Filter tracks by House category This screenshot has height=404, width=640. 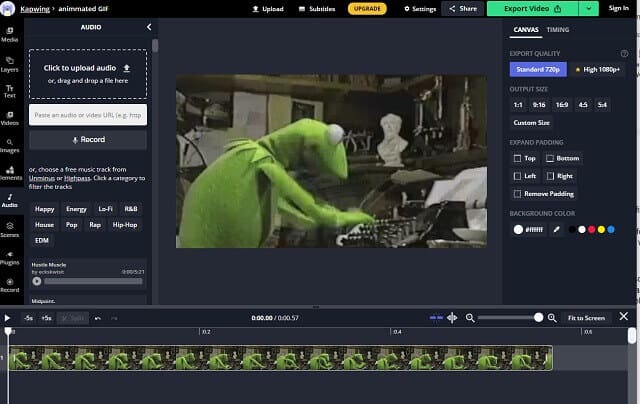coord(44,225)
